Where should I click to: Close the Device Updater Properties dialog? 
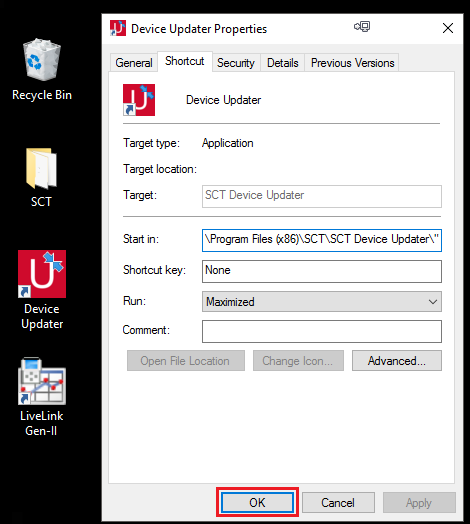(x=448, y=28)
